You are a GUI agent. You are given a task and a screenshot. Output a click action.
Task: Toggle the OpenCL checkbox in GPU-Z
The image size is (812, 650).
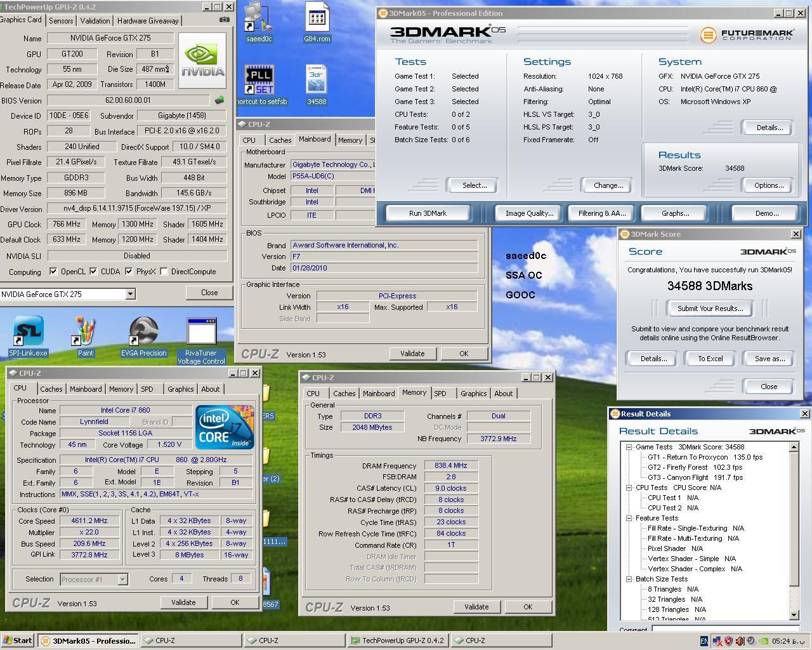tap(53, 272)
